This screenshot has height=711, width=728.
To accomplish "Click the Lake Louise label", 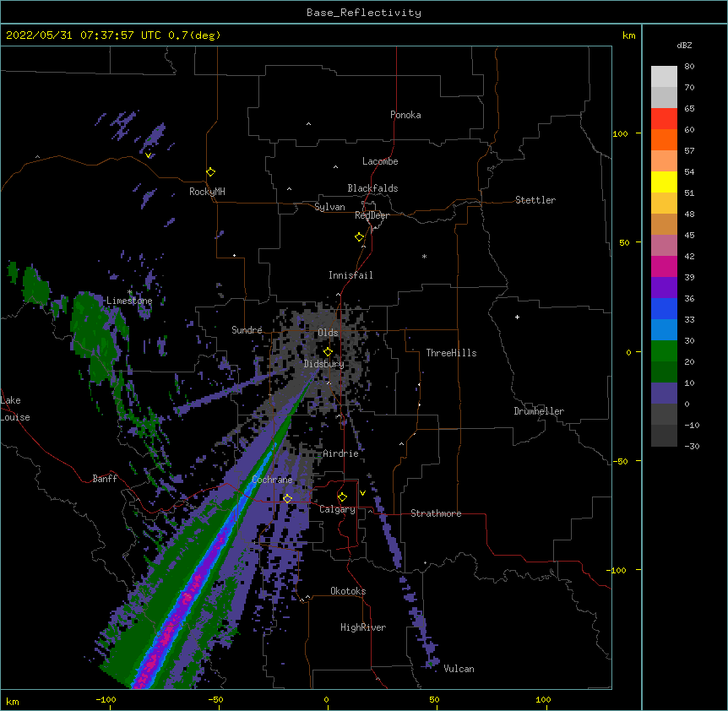I will click(x=15, y=409).
